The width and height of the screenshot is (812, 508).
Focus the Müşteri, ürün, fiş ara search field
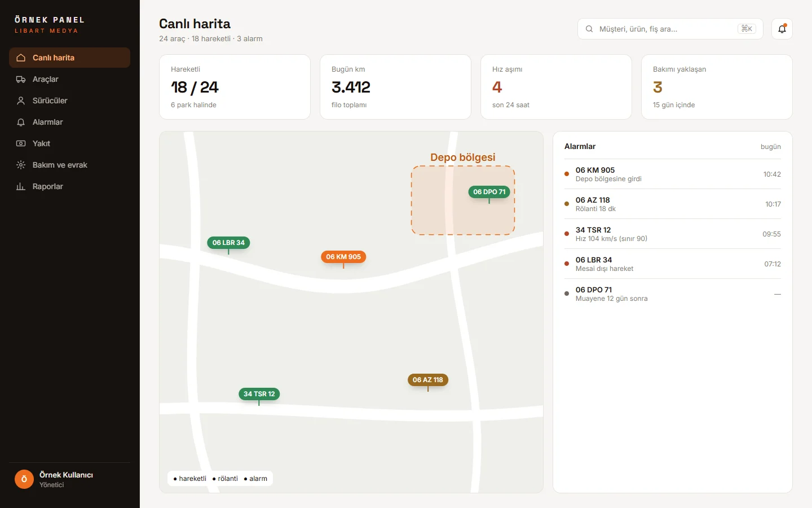coord(670,29)
